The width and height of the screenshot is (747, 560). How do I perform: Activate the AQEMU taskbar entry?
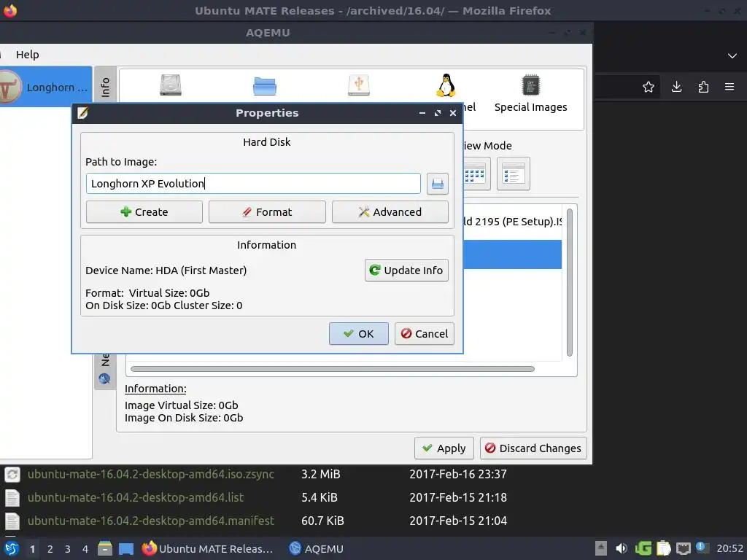click(317, 548)
